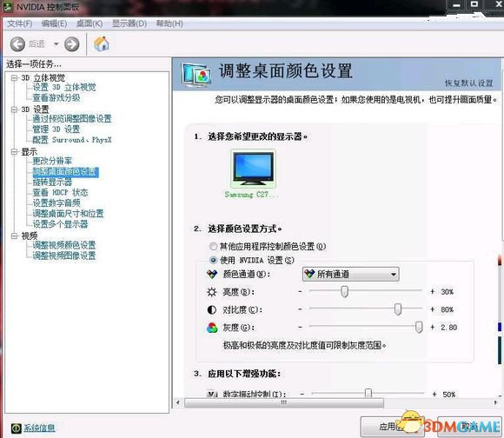Image resolution: width=504 pixels, height=438 pixels.
Task: Click 恢复默认设置 restore defaults link
Action: 469,83
